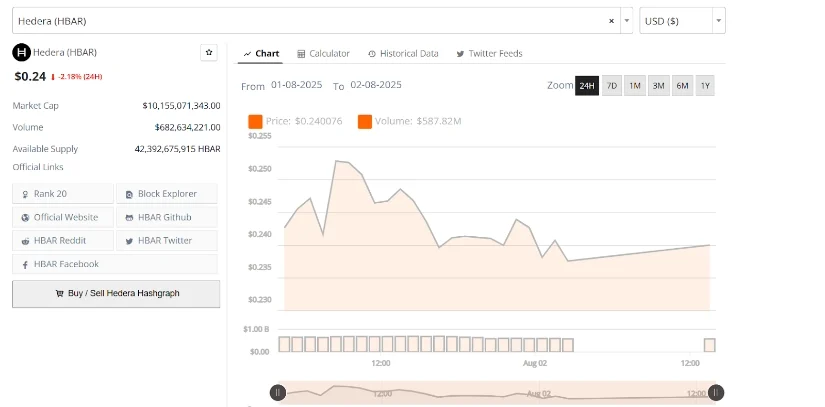The image size is (825, 407).
Task: Open the HBAR Reddit link
Action: tap(63, 240)
